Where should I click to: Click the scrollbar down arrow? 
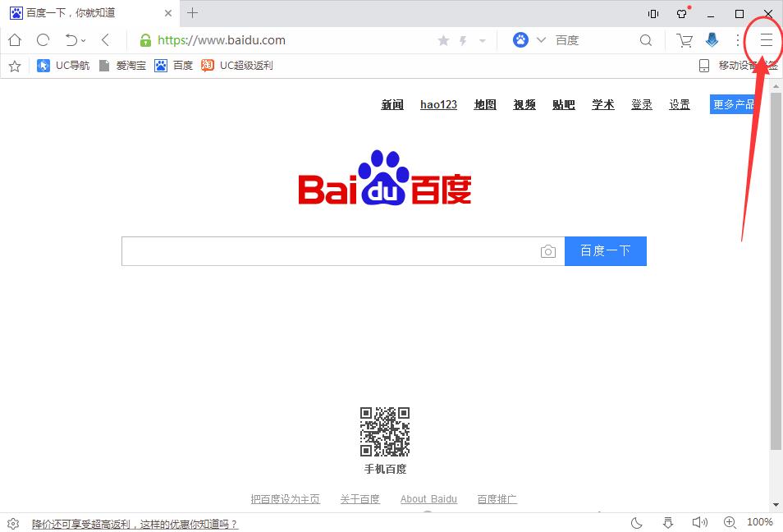point(776,505)
